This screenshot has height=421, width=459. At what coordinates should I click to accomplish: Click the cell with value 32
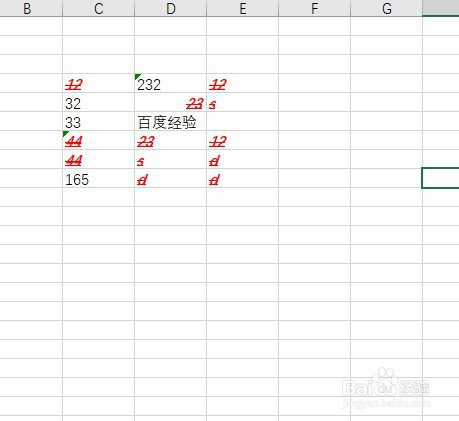point(98,102)
